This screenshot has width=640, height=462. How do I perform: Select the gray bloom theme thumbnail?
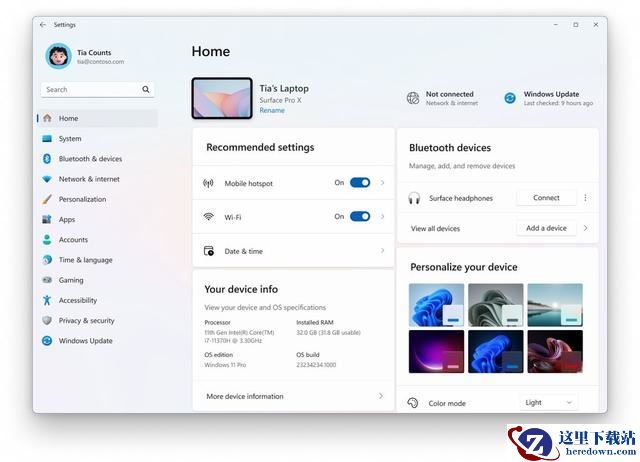coord(496,305)
